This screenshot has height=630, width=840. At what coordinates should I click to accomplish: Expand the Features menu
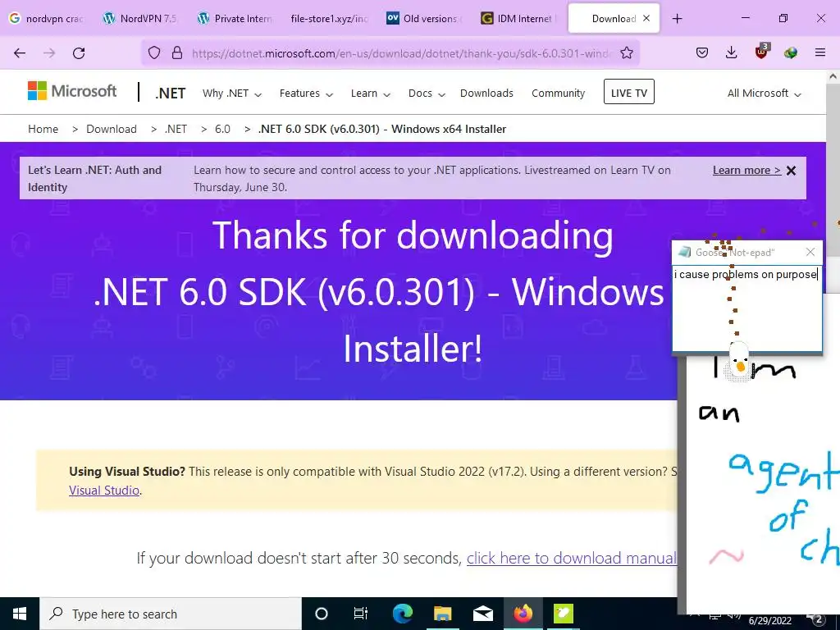[306, 94]
